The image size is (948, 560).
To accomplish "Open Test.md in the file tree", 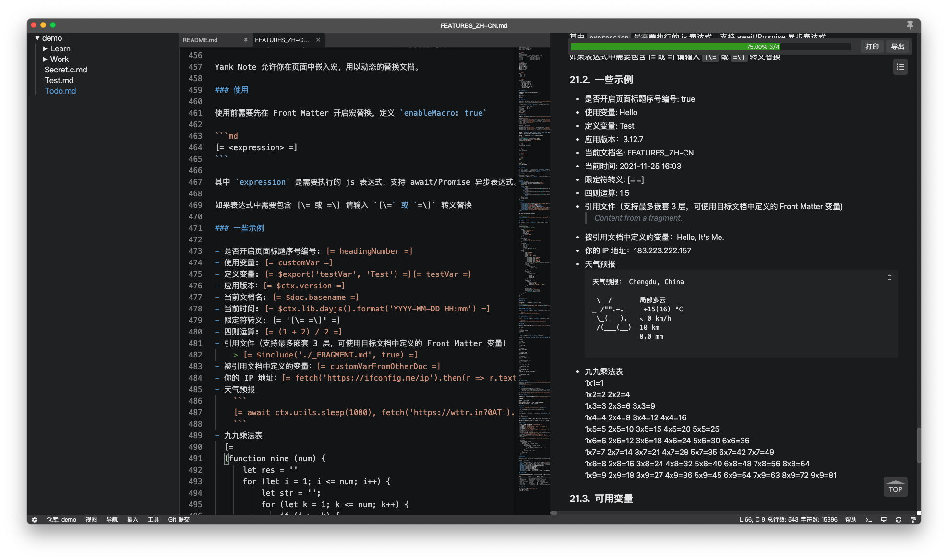I will [x=59, y=80].
